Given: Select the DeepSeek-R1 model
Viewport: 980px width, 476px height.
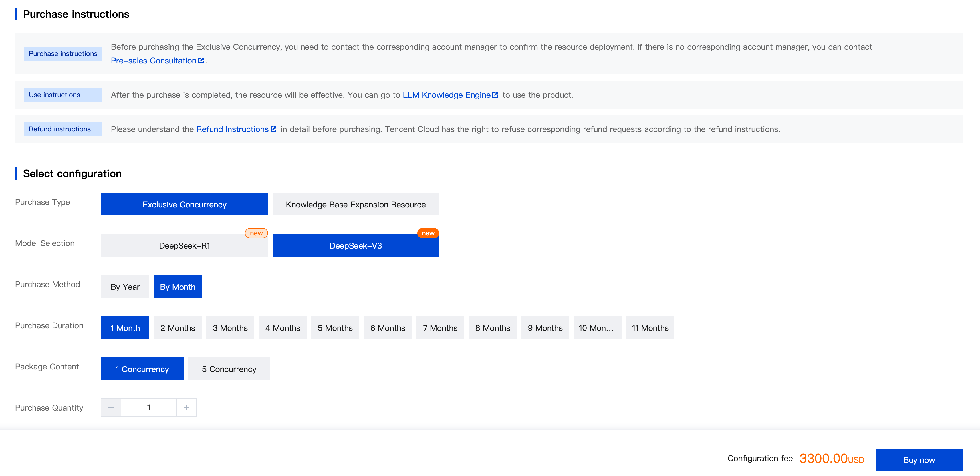Looking at the screenshot, I should [184, 246].
